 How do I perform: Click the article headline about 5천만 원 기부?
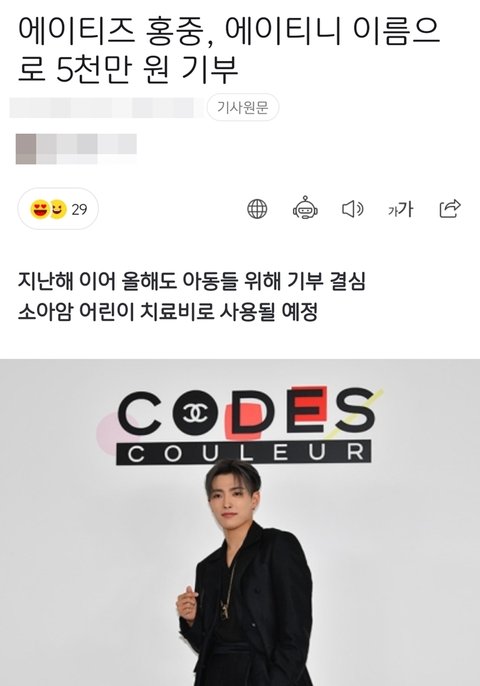(229, 51)
